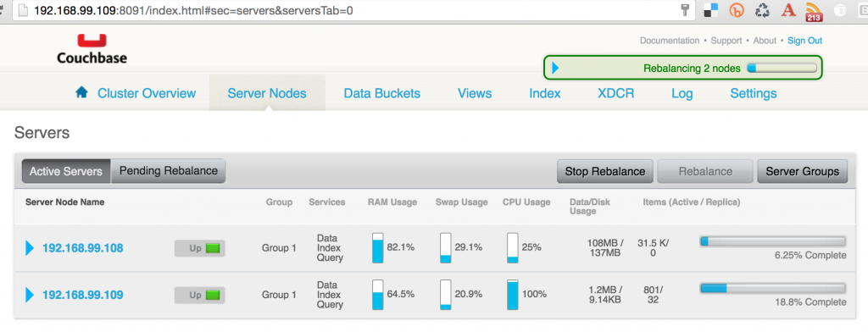Click the Sign Out link

(x=805, y=41)
